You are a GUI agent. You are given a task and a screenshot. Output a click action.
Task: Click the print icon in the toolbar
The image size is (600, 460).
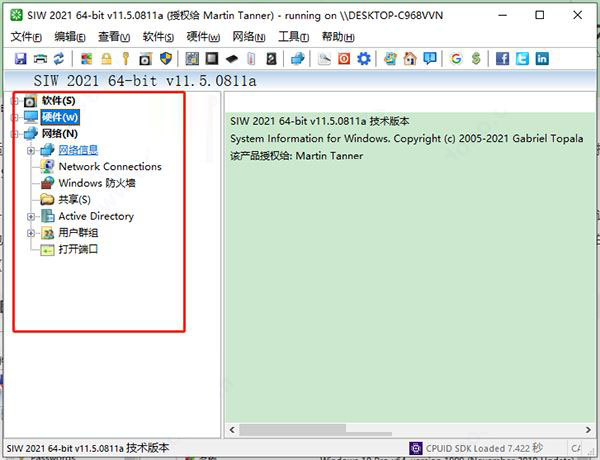click(40, 59)
